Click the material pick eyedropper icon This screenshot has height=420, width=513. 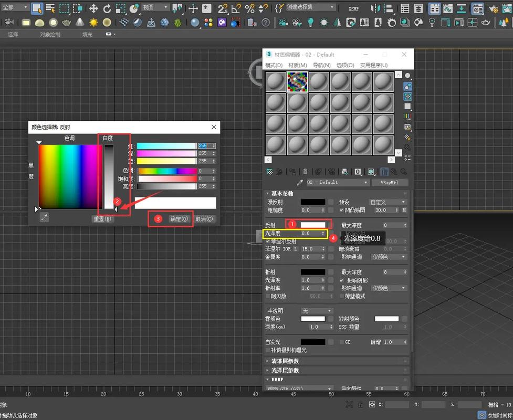click(300, 183)
